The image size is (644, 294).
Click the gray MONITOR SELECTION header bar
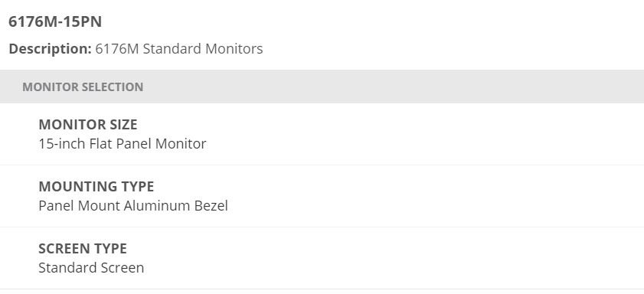click(x=322, y=87)
